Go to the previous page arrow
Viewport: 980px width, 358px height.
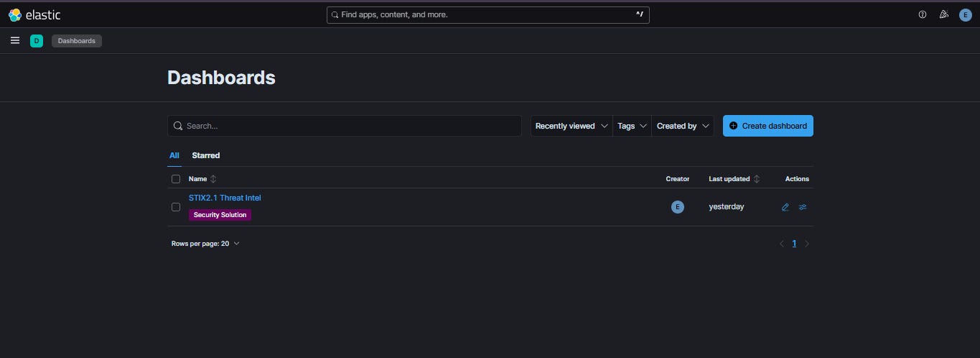point(782,244)
